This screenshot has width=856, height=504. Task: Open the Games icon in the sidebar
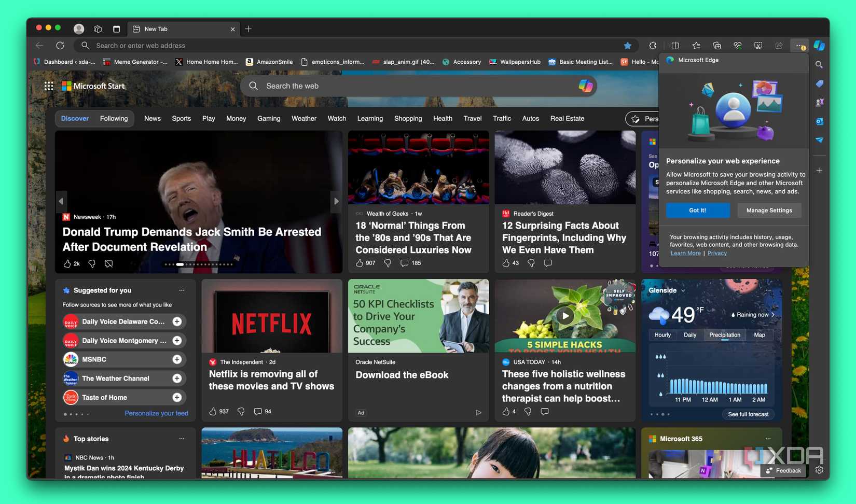[820, 103]
